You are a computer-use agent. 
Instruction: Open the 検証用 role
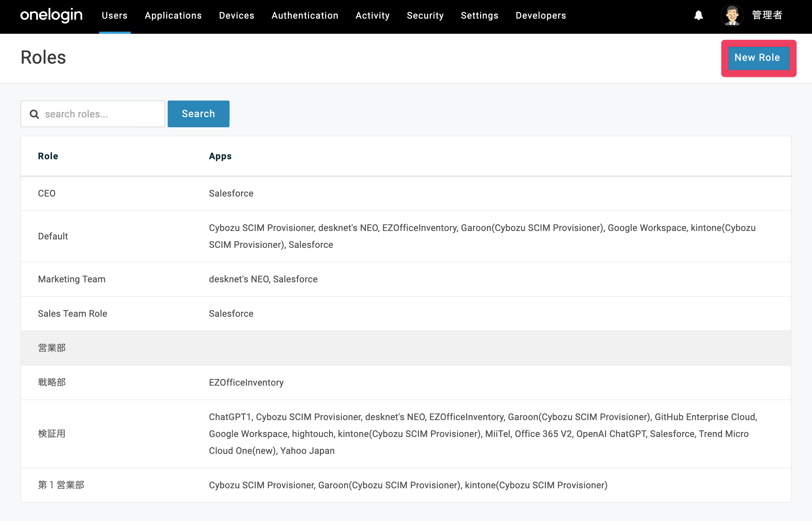click(x=52, y=434)
